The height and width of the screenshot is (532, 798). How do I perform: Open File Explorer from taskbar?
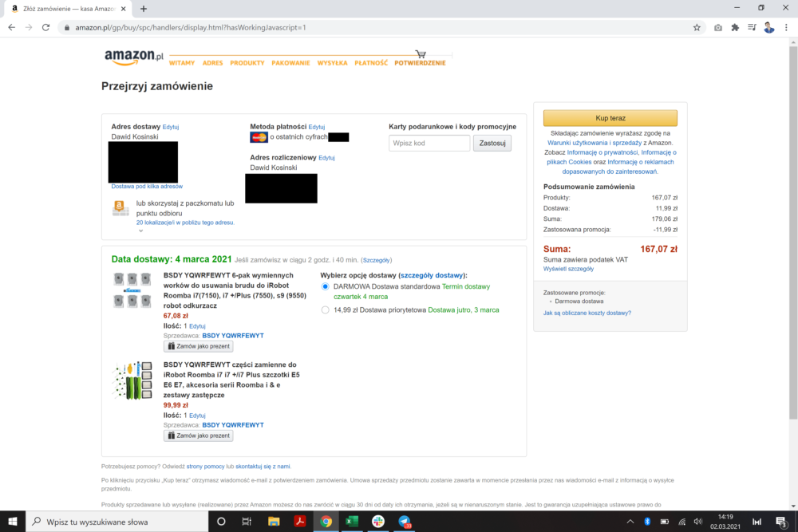[274, 522]
